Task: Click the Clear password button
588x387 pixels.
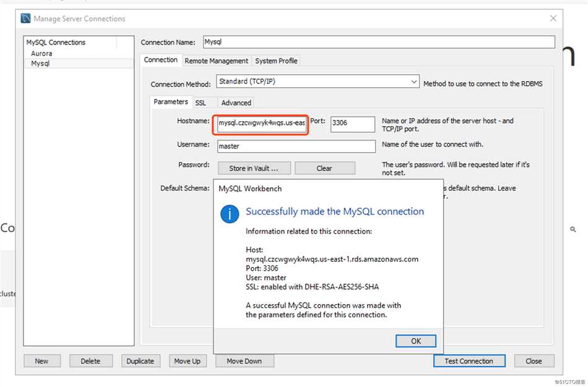Action: pos(324,168)
